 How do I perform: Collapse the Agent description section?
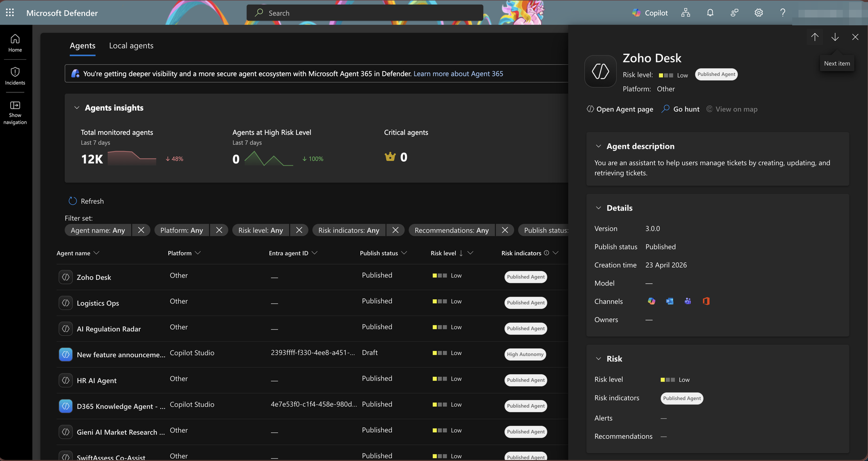(x=598, y=147)
